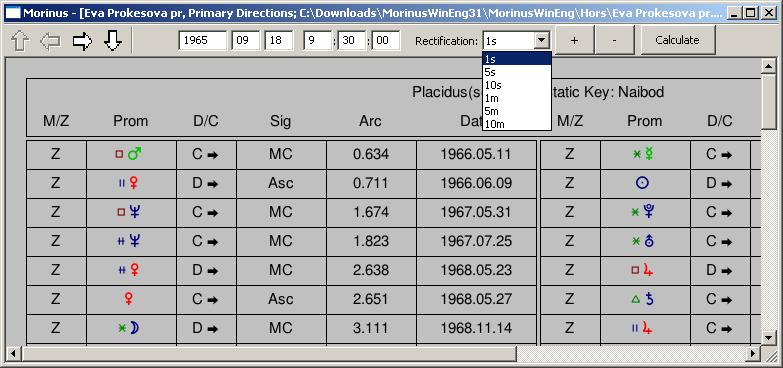This screenshot has width=783, height=368.
Task: Open the Rectification dropdown arrow
Action: pyautogui.click(x=541, y=40)
